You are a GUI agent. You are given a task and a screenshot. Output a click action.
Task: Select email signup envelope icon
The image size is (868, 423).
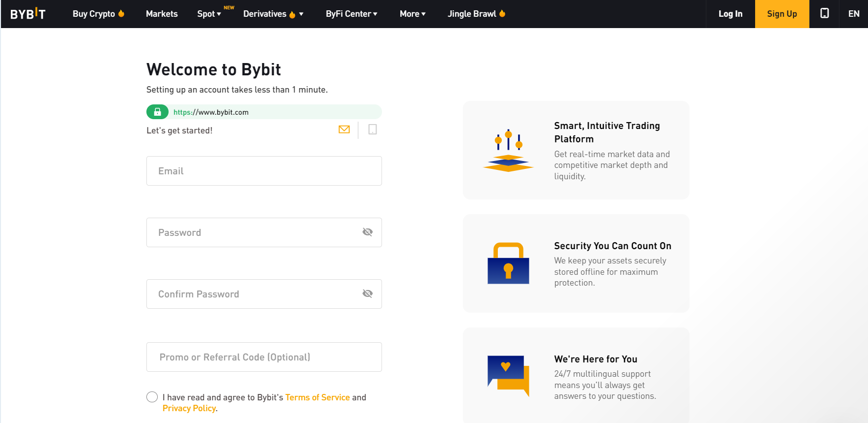(344, 130)
